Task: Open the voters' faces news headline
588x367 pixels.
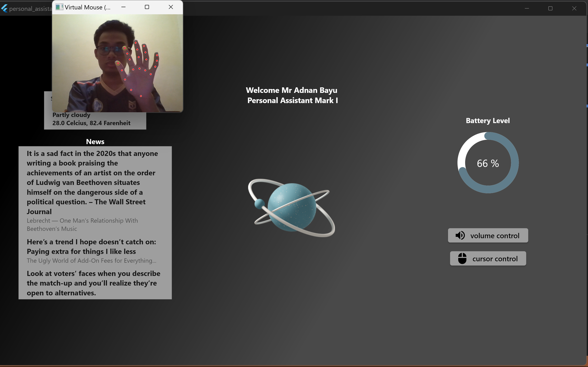Action: click(x=93, y=283)
